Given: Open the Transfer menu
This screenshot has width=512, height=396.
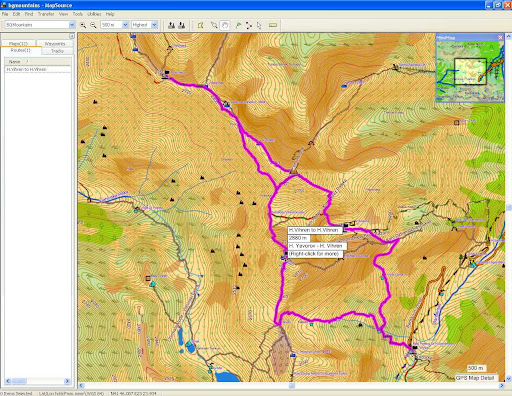Looking at the screenshot, I should tap(46, 14).
